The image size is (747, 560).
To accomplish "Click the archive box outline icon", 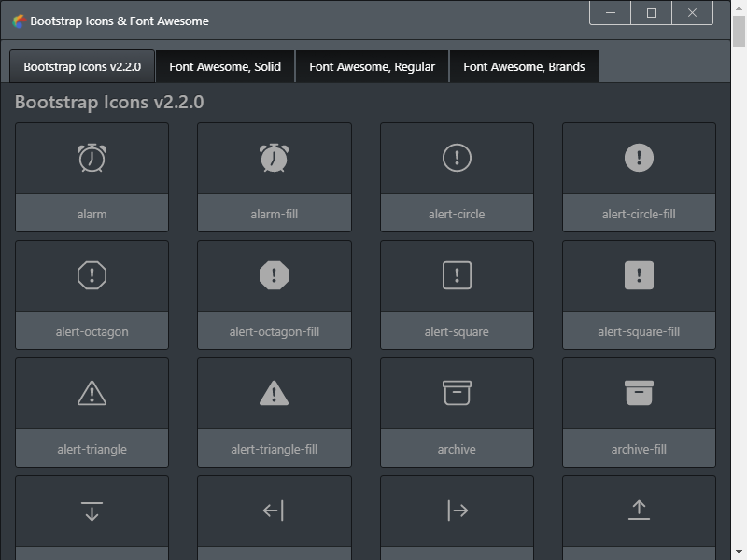I will [457, 393].
